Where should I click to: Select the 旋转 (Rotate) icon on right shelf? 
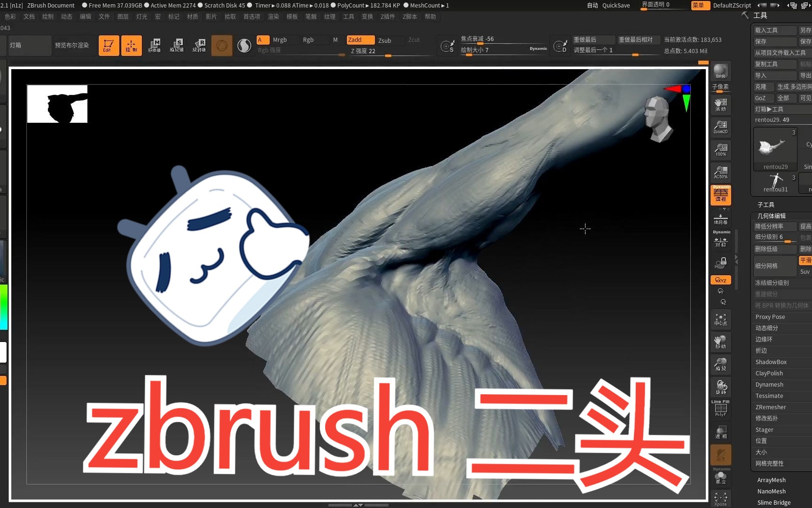click(x=720, y=387)
